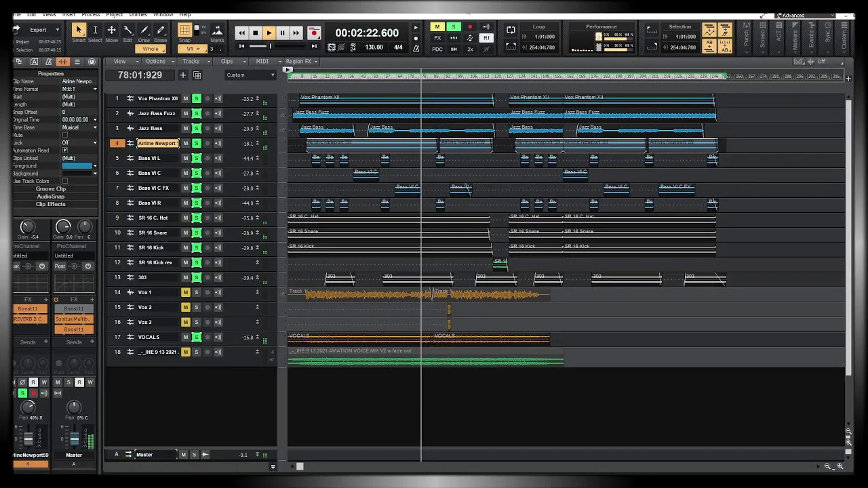The height and width of the screenshot is (488, 868).
Task: Mute the Jazz Bass Fuzz track
Action: [185, 114]
